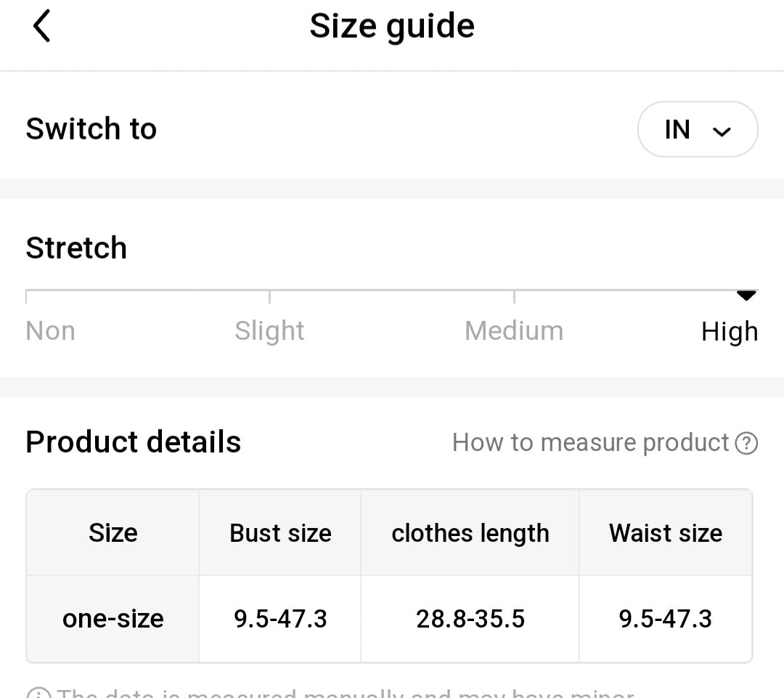Click the clothes length column header
The width and height of the screenshot is (784, 698).
pos(470,533)
